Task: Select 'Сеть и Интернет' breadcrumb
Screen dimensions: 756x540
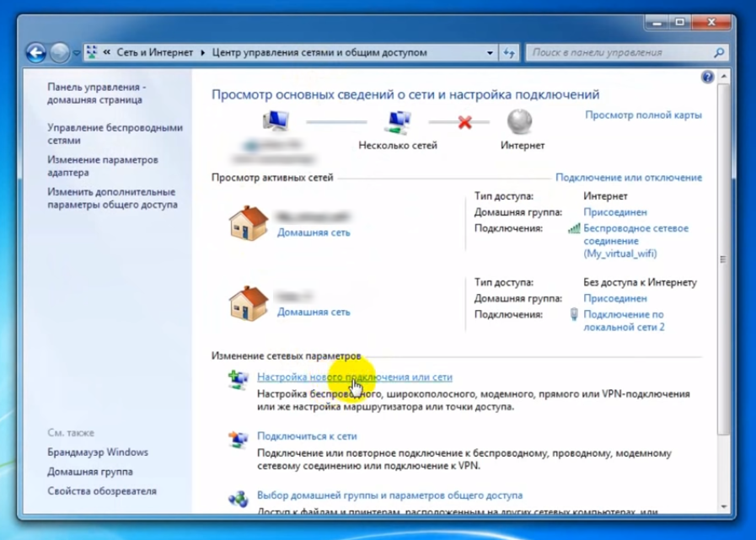Action: click(x=155, y=52)
